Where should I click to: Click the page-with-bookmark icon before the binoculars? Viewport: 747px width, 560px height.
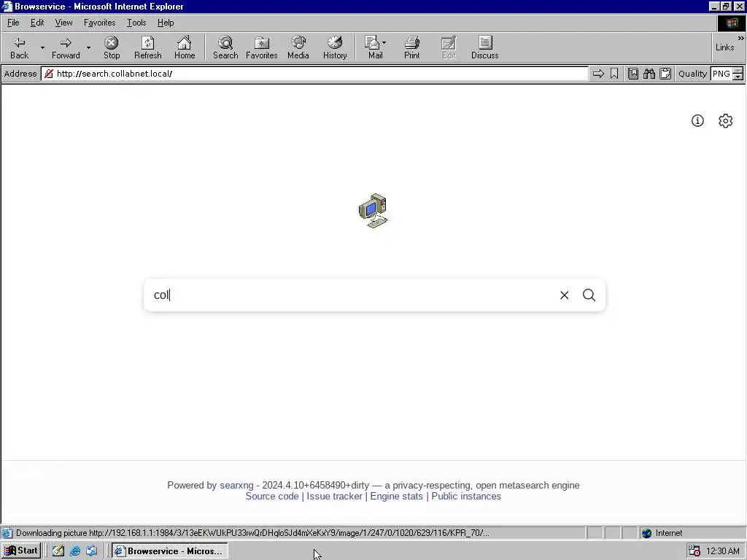point(633,74)
